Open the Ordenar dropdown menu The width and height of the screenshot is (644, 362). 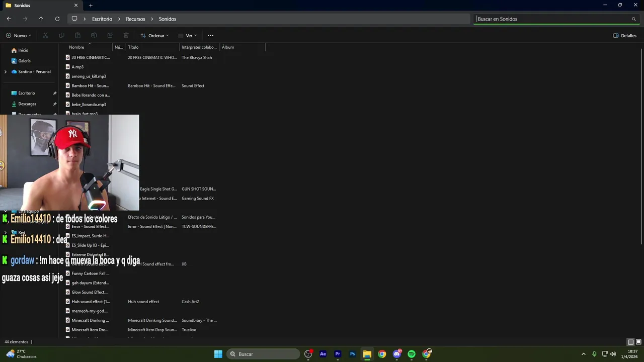coord(154,36)
